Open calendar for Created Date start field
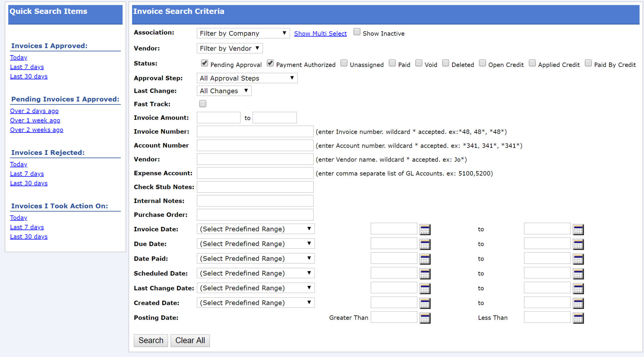 coord(425,303)
